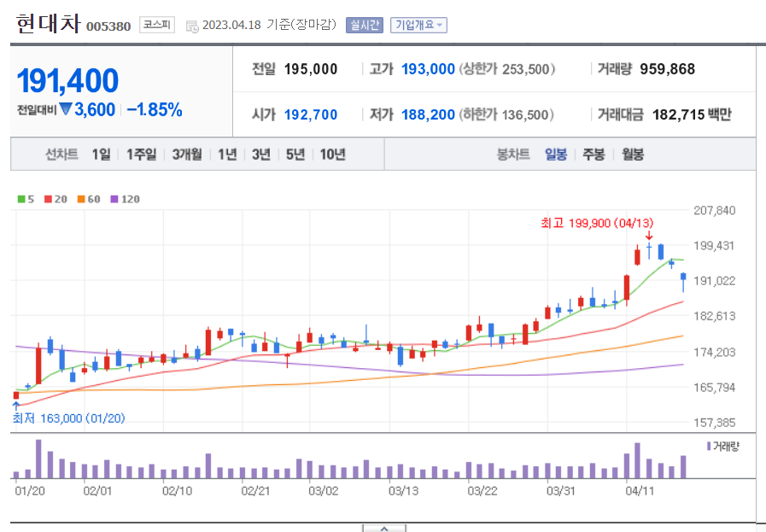Click the orange 60-day moving average swatch
Image resolution: width=766 pixels, height=532 pixels.
tap(81, 199)
